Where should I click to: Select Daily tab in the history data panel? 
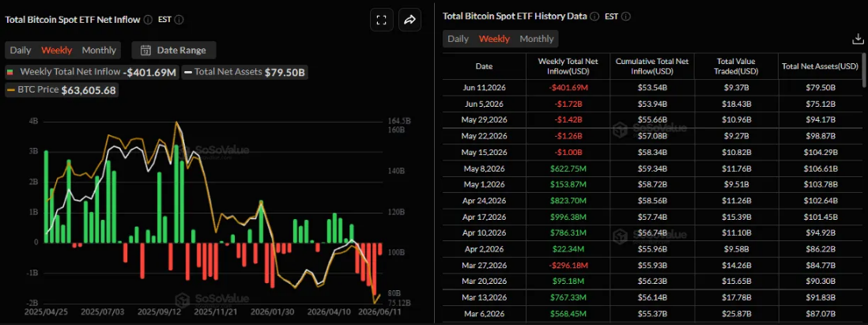click(458, 39)
